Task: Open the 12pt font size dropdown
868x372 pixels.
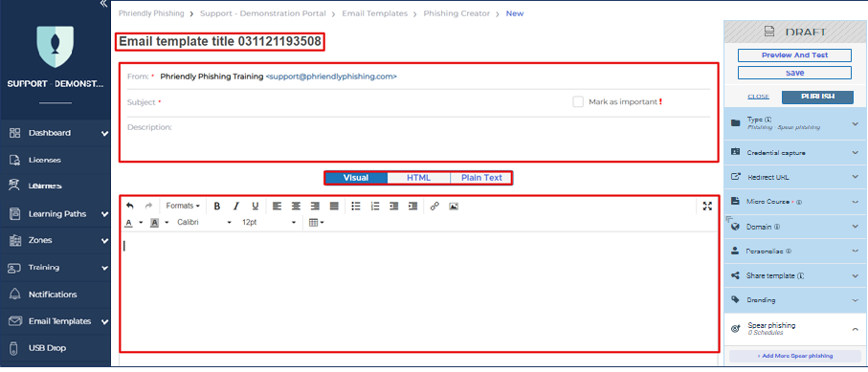Action: [269, 223]
